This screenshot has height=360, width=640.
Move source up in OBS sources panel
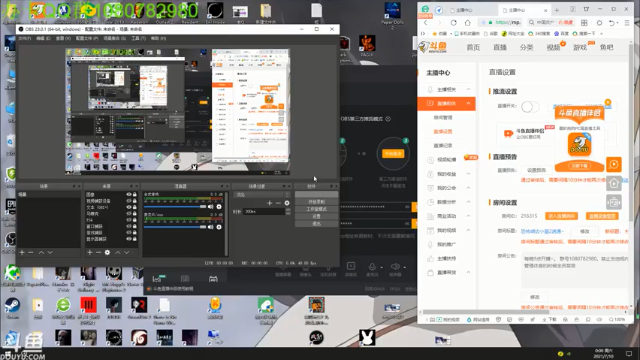(118, 253)
